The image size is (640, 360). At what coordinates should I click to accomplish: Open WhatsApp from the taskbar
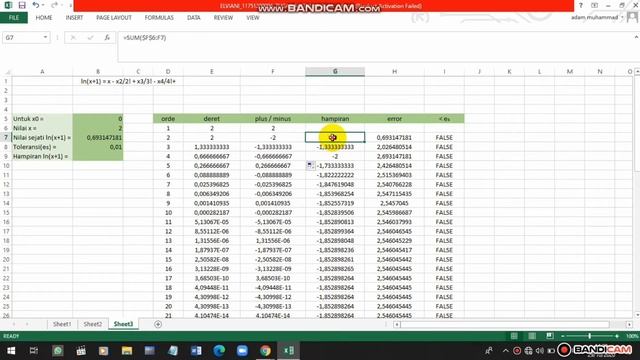point(58,351)
